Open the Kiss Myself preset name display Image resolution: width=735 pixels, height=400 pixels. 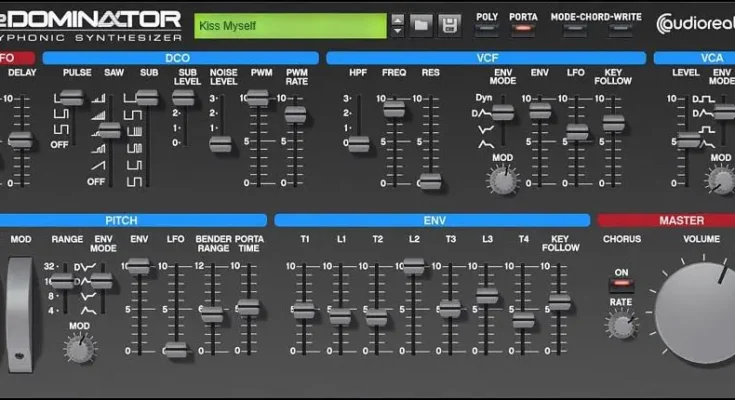coord(289,23)
